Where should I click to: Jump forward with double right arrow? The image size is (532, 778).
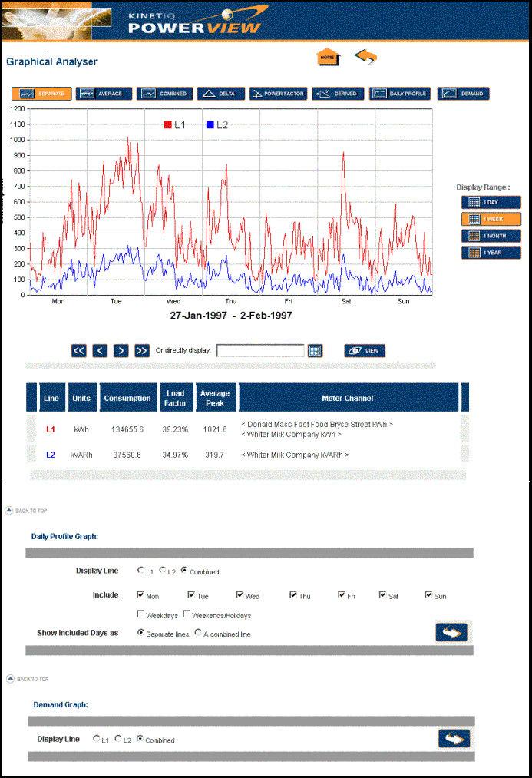[142, 351]
